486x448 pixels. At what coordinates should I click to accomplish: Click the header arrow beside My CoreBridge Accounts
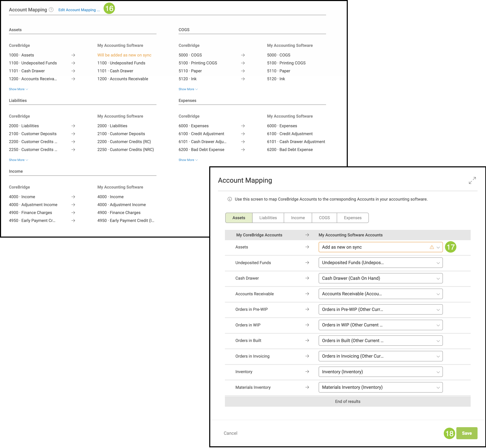point(307,235)
